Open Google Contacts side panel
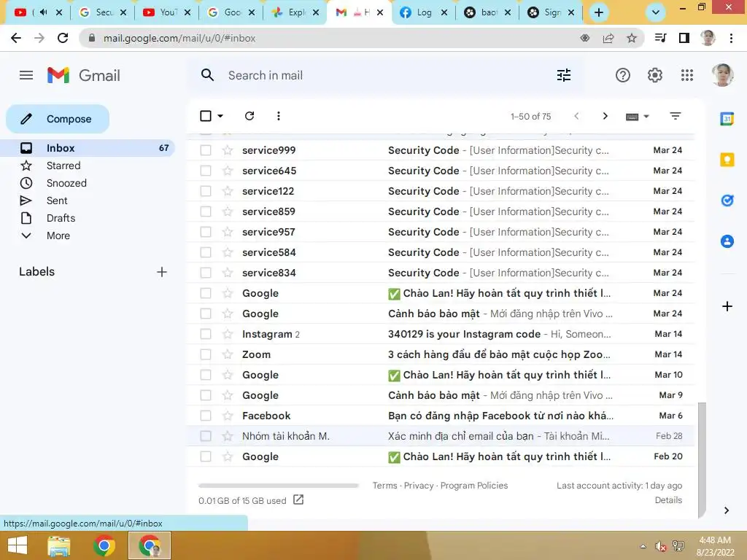This screenshot has width=747, height=560. [x=727, y=241]
